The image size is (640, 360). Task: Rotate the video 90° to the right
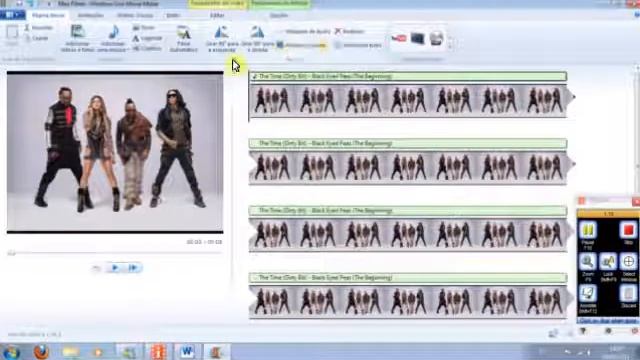tap(258, 39)
